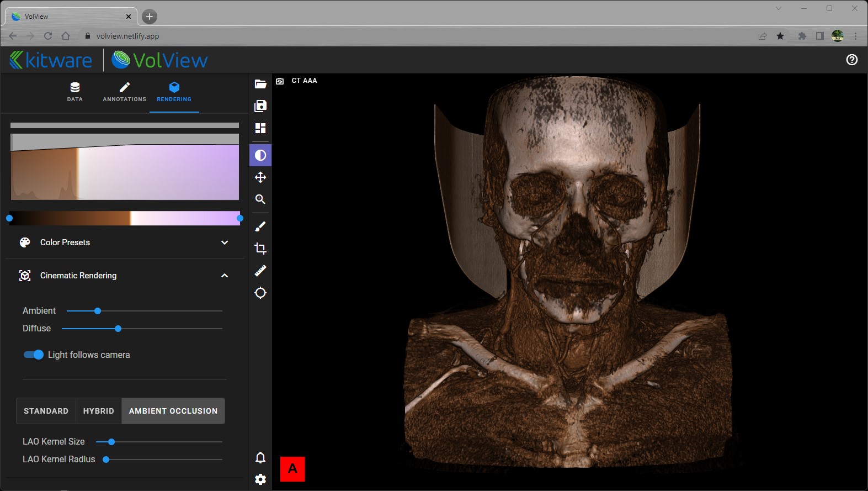Open notifications bell icon
The width and height of the screenshot is (868, 491).
[x=260, y=457]
